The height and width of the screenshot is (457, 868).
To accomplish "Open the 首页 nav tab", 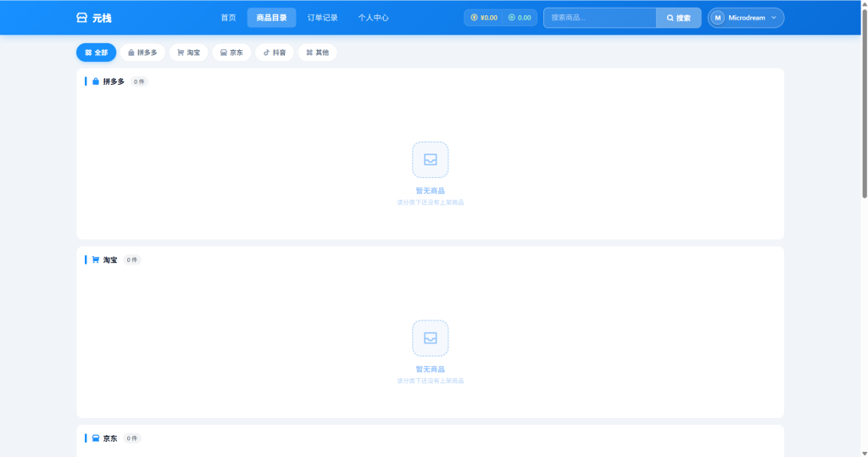I will (x=228, y=18).
